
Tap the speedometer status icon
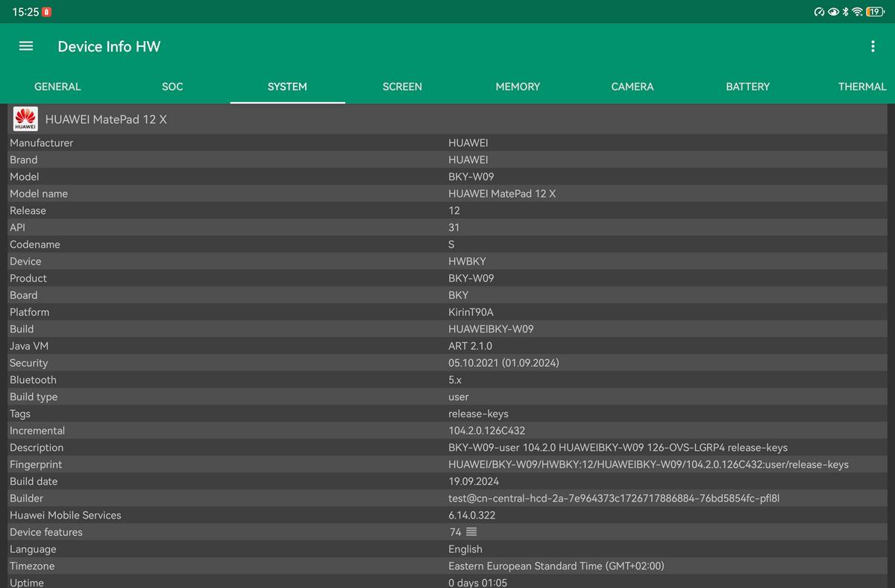820,12
